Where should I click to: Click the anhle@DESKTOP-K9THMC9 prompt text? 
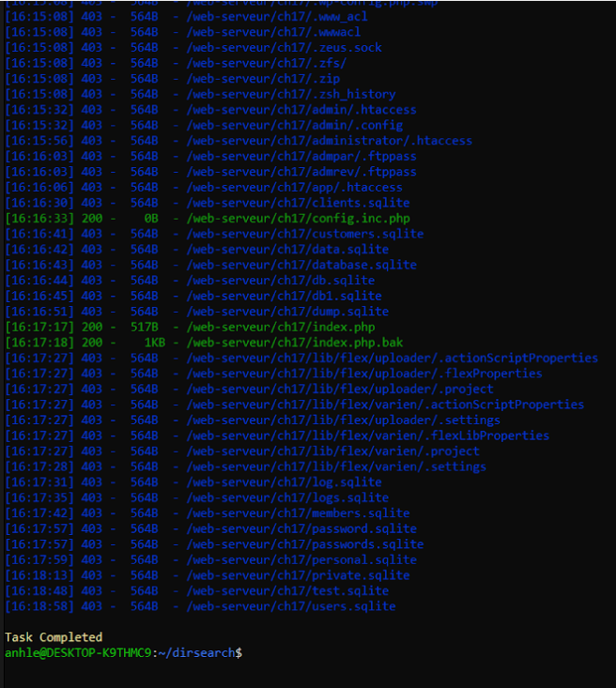pyautogui.click(x=78, y=653)
